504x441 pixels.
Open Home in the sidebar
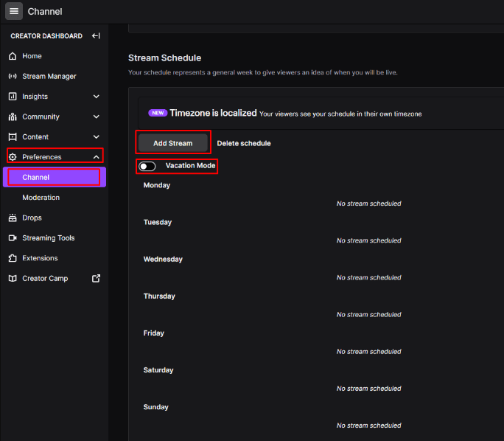click(x=54, y=56)
